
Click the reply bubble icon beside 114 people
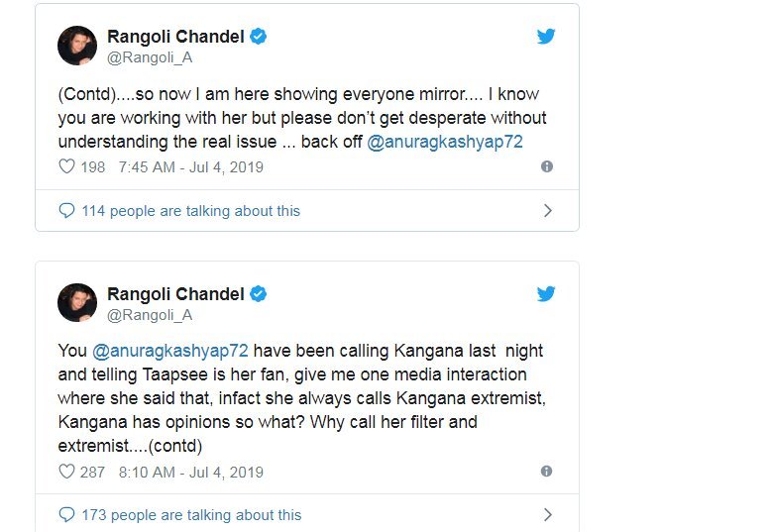tap(67, 211)
